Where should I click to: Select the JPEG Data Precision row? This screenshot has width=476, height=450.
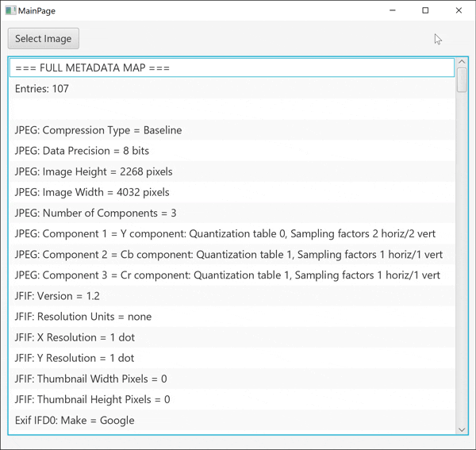[x=232, y=151]
